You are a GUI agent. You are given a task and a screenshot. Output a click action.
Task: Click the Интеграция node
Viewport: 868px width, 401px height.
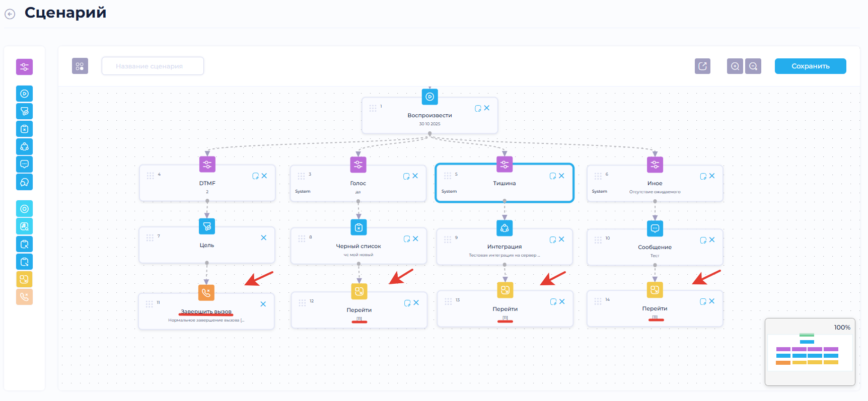(x=504, y=248)
